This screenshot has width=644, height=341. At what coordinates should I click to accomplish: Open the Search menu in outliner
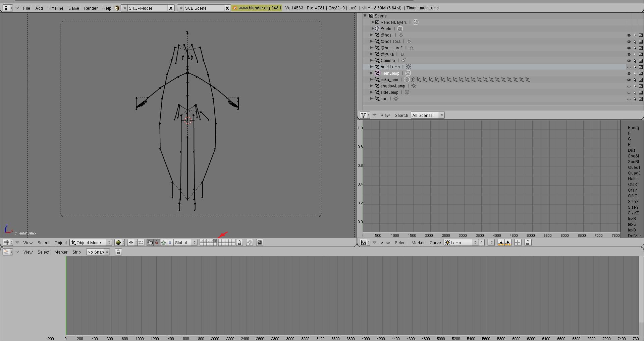pyautogui.click(x=401, y=115)
